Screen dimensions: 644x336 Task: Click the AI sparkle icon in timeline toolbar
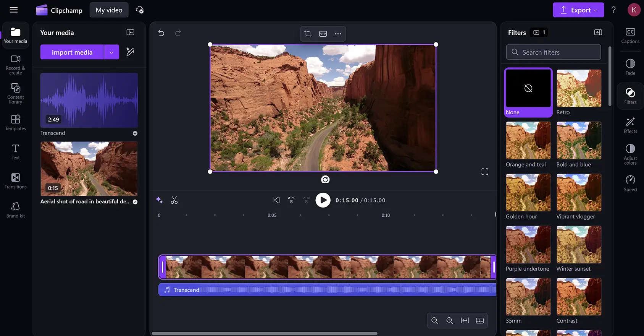pyautogui.click(x=159, y=200)
